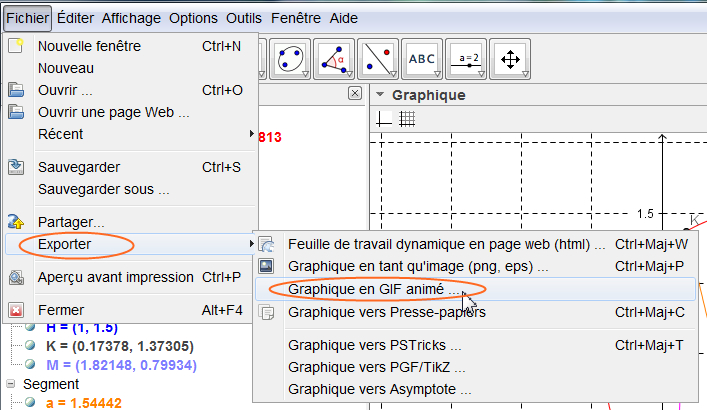Open the Angle tool dropdown arrow
Image resolution: width=707 pixels, height=410 pixels.
349,74
